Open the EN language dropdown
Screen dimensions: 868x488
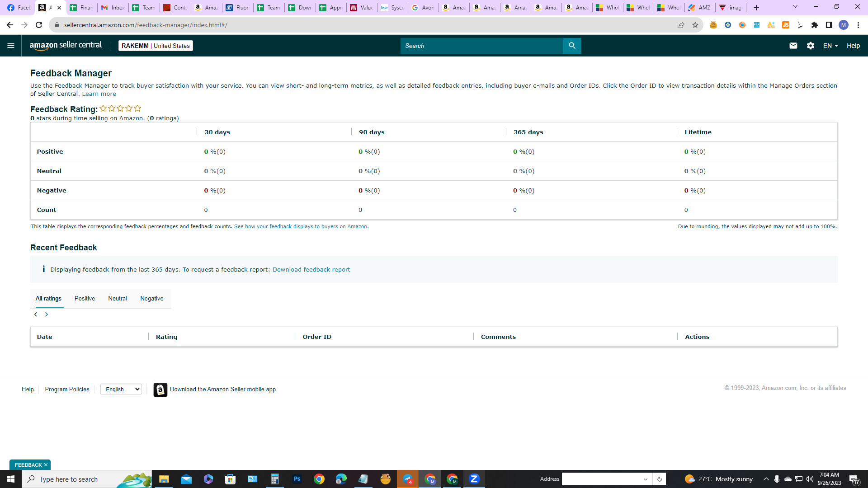(830, 46)
